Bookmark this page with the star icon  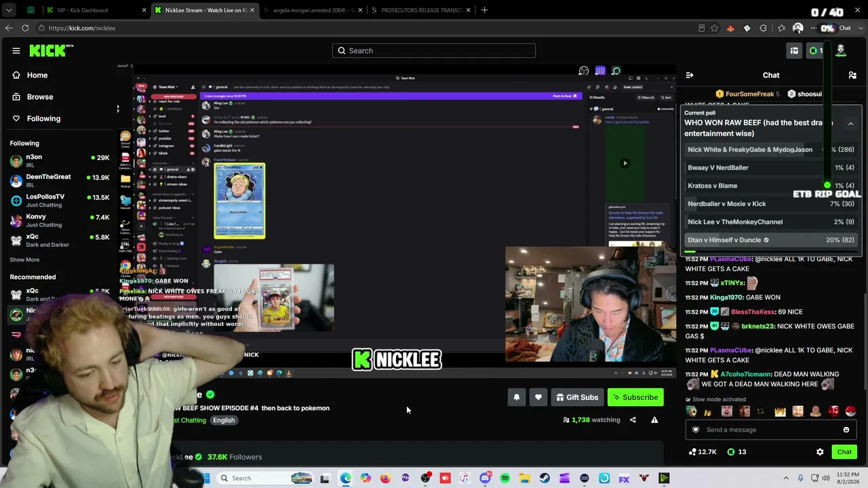[x=714, y=28]
